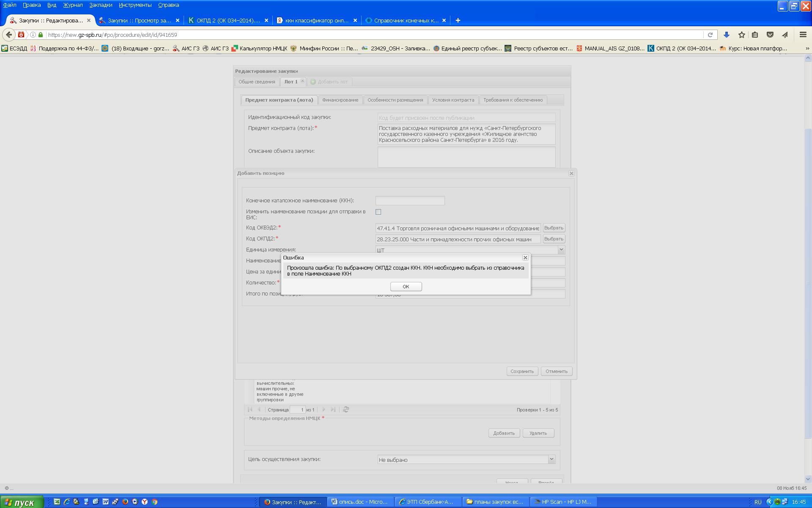
Task: Close the Лот 1 tab with its x
Action: pos(302,81)
